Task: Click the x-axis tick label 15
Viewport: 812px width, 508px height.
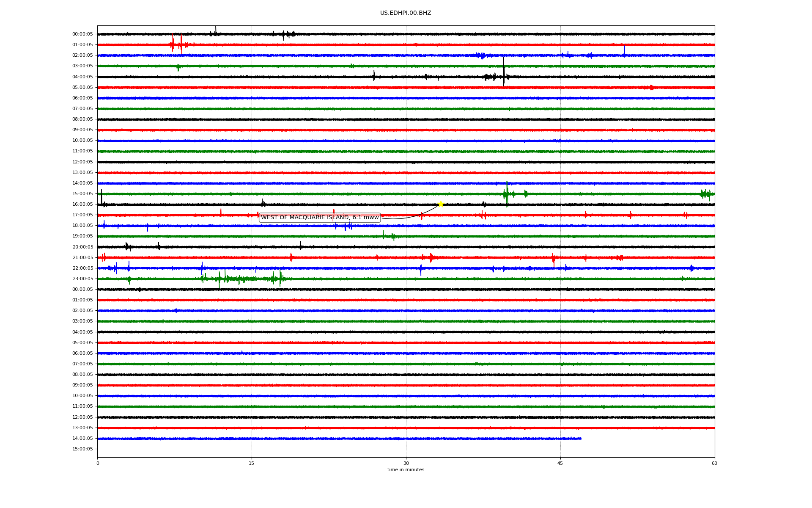Action: (x=252, y=464)
